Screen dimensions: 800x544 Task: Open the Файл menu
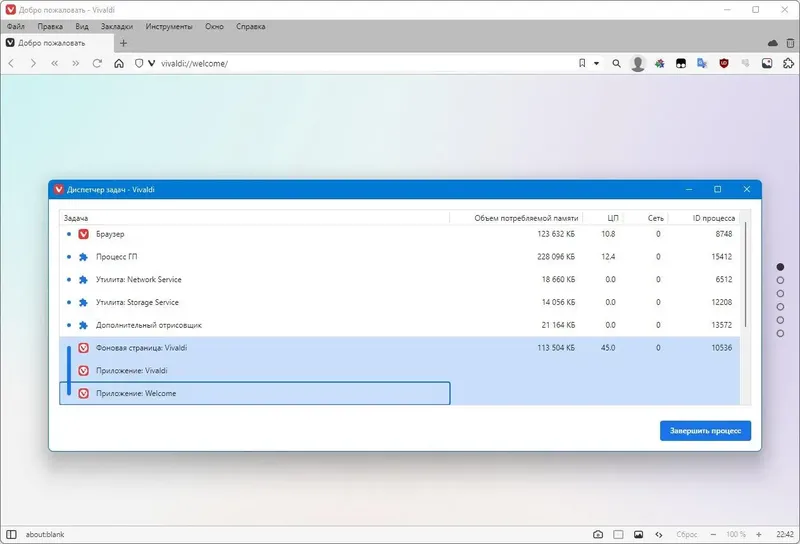[16, 27]
